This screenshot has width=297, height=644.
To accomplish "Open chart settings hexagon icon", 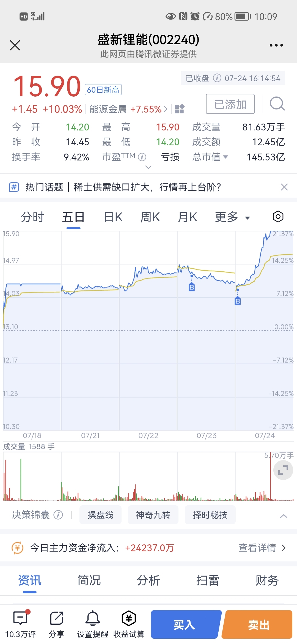I will point(278,217).
